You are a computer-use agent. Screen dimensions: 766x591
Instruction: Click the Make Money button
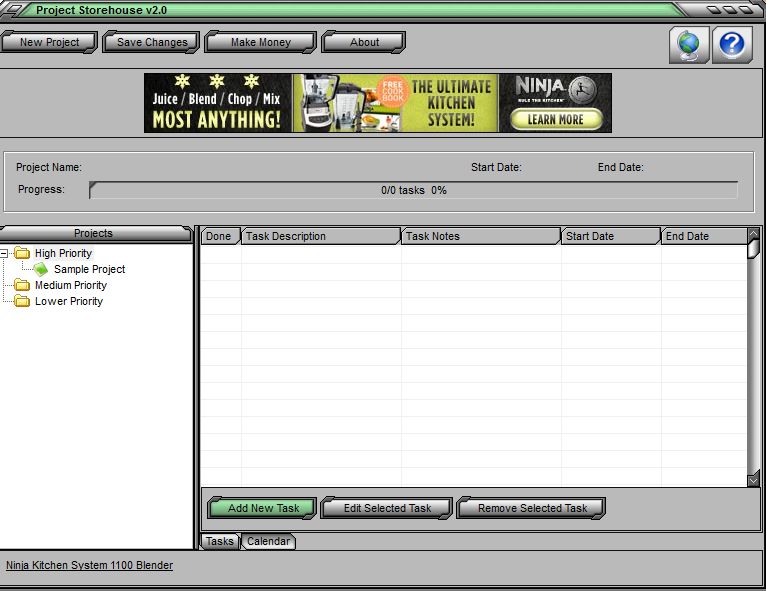point(260,42)
